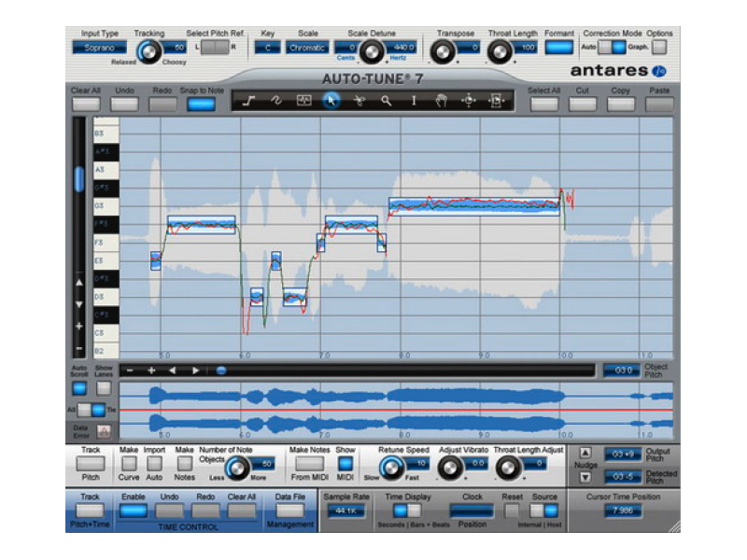Click the vertical zoom in plus
Screen dimensions: 747x560
[79, 326]
